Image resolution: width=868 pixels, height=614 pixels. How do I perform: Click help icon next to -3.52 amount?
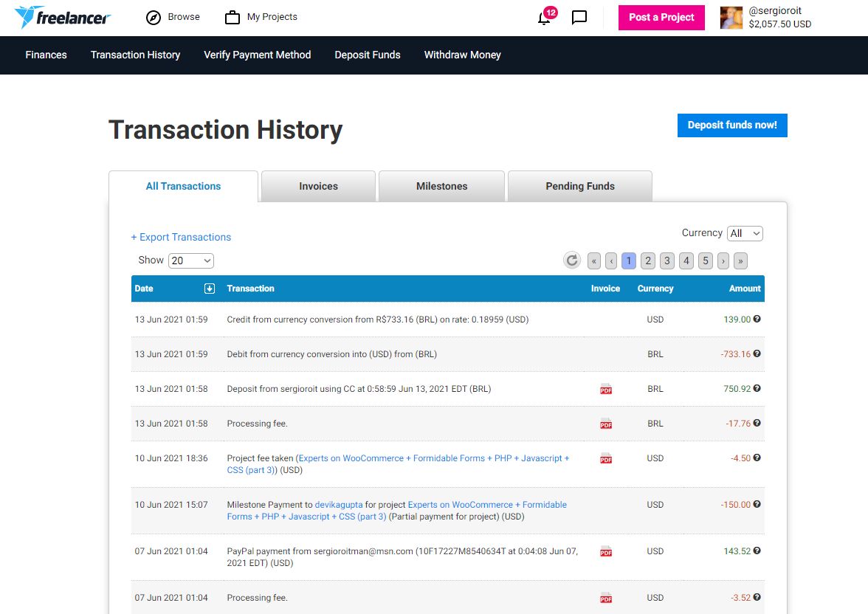pos(757,597)
